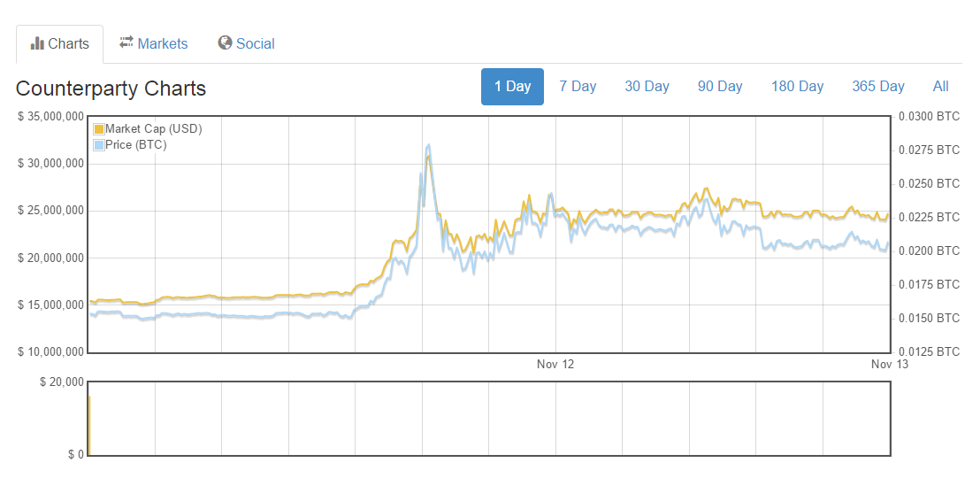980x478 pixels.
Task: Click the exchange arrows icon beside Markets
Action: point(126,42)
